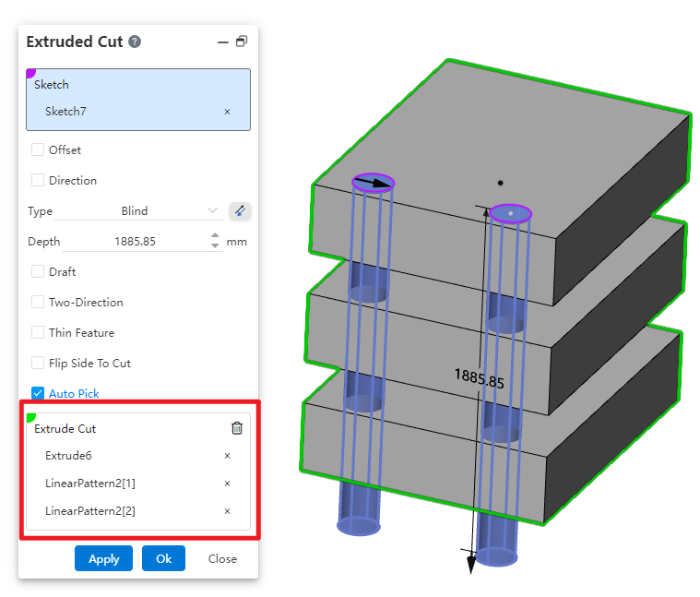Remove LinearPattern2[2] from the cut list
The width and height of the screenshot is (700, 597).
pyautogui.click(x=227, y=511)
